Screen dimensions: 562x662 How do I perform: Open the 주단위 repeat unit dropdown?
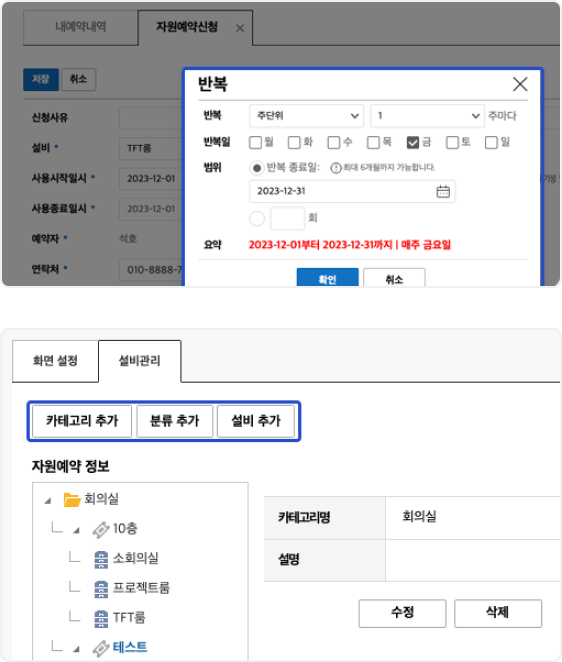[x=307, y=116]
